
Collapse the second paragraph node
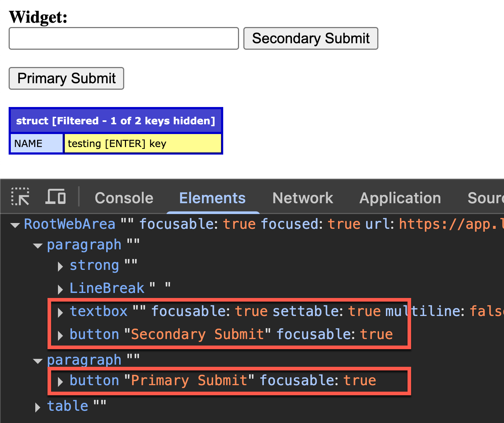(38, 361)
